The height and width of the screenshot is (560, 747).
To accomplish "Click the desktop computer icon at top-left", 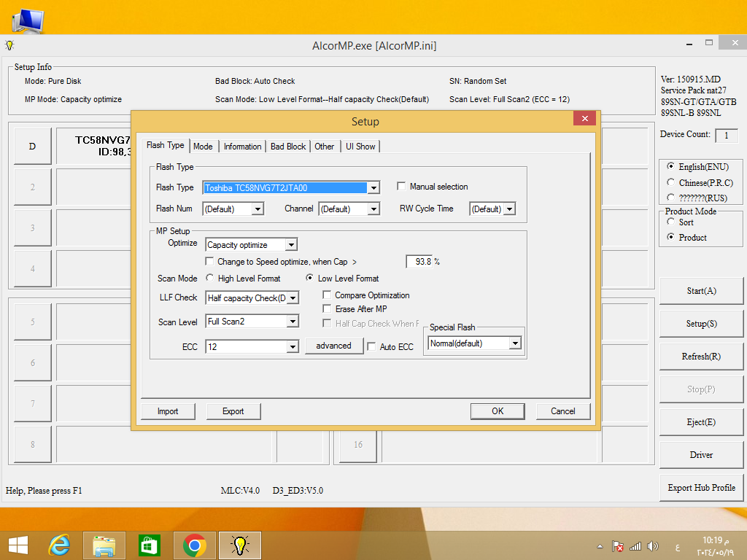I will point(28,20).
